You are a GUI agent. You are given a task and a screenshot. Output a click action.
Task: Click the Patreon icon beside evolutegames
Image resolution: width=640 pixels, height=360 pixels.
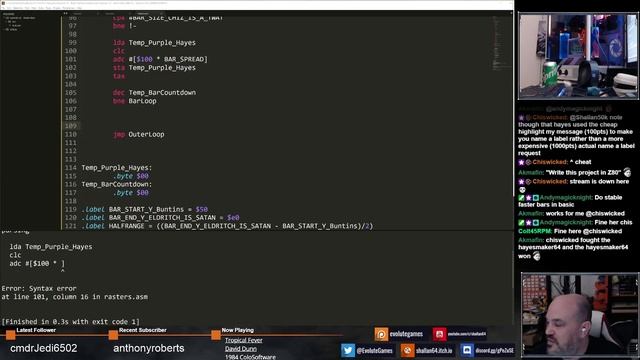pos(381,334)
